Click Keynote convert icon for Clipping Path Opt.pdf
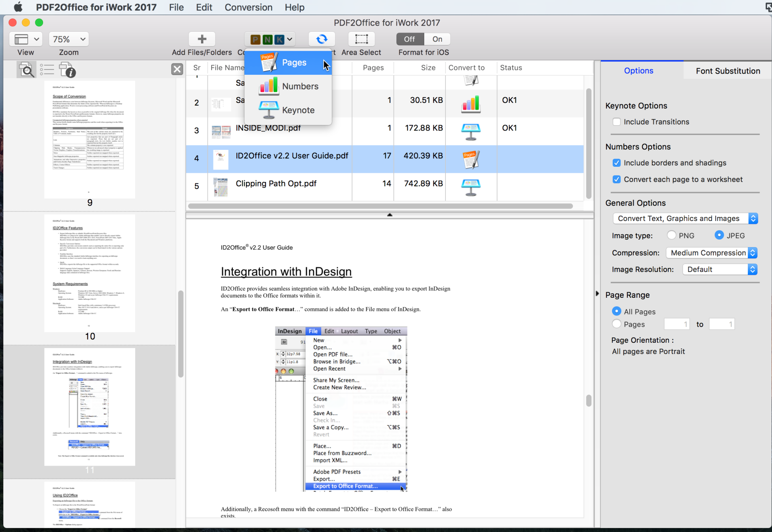Screen dimensions: 772x532 (x=471, y=187)
